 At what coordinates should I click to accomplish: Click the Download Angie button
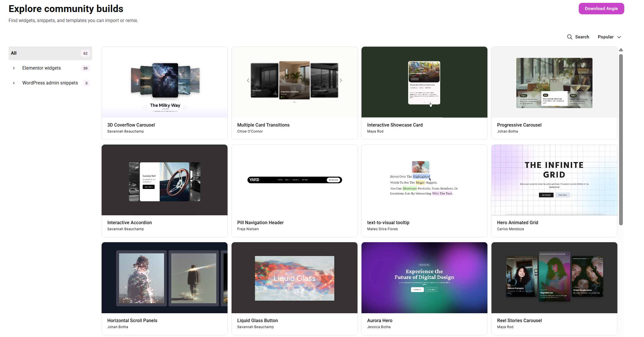tap(601, 9)
